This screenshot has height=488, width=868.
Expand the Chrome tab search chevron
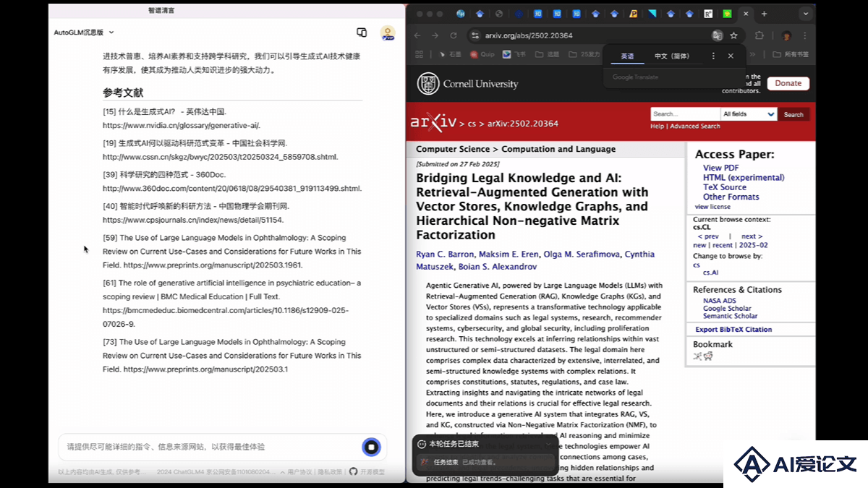click(806, 14)
